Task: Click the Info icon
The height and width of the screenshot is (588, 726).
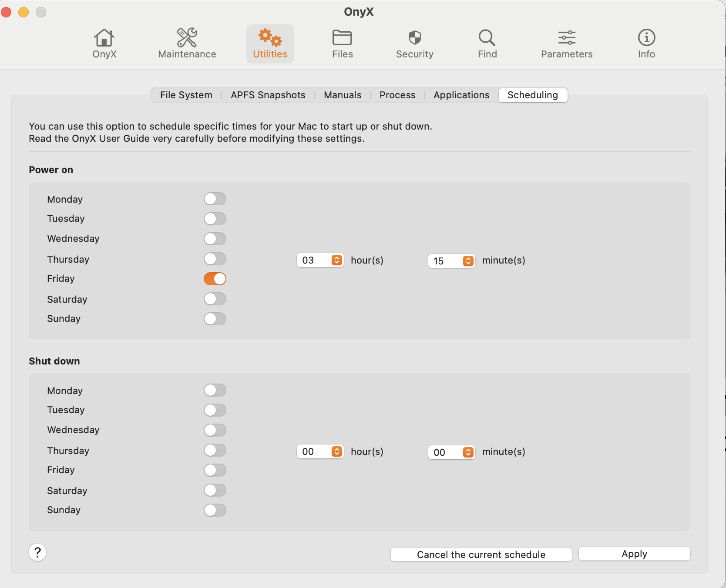Action: (646, 43)
